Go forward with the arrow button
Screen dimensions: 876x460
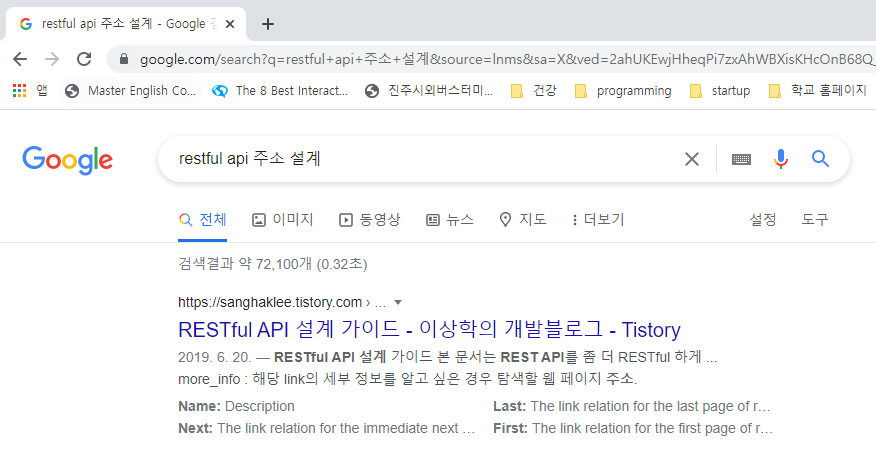(x=52, y=59)
